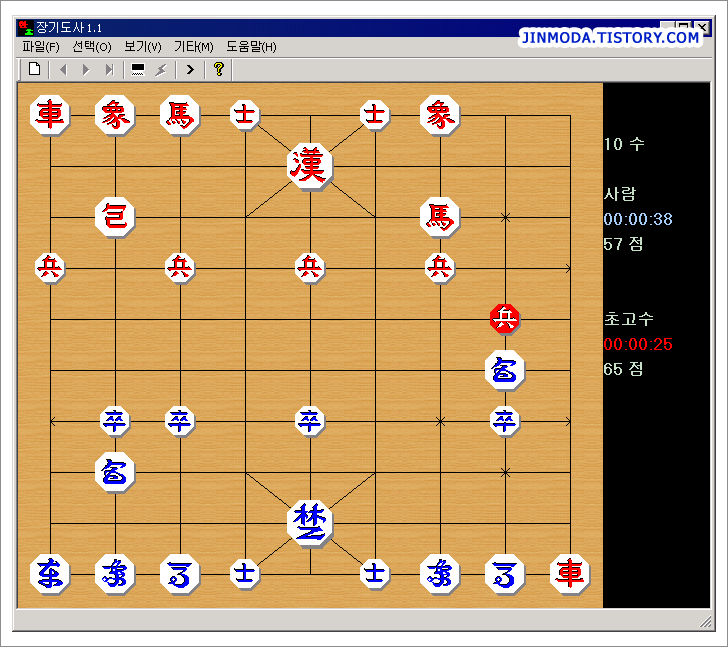The image size is (728, 647).
Task: Select blue elephant next to bottom-left 車
Action: [115, 575]
